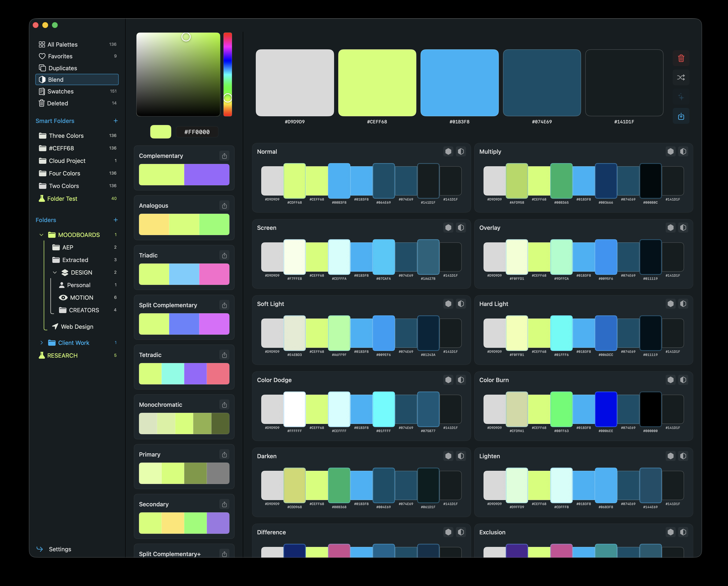
Task: Click the sparkle generate icon
Action: [x=681, y=97]
